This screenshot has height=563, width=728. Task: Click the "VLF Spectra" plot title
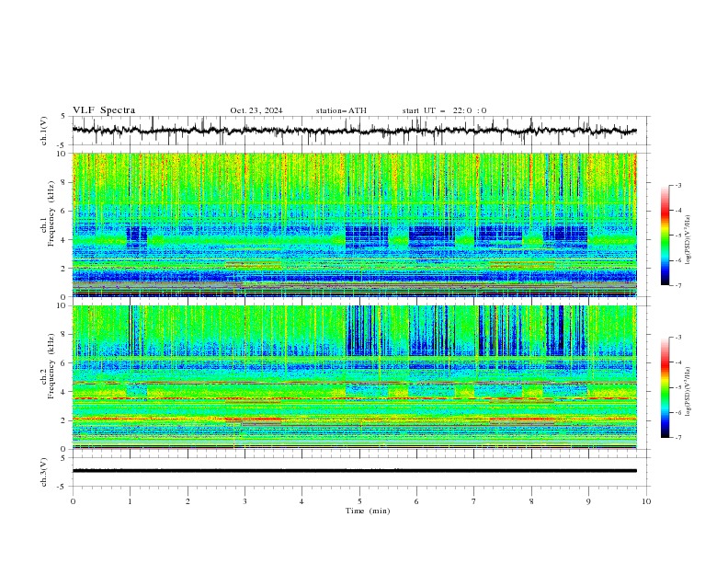[x=104, y=110]
